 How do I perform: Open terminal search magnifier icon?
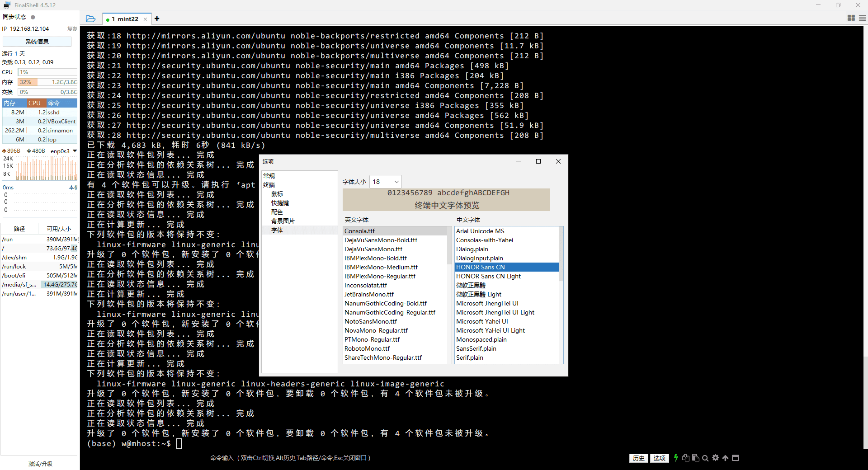(705, 458)
